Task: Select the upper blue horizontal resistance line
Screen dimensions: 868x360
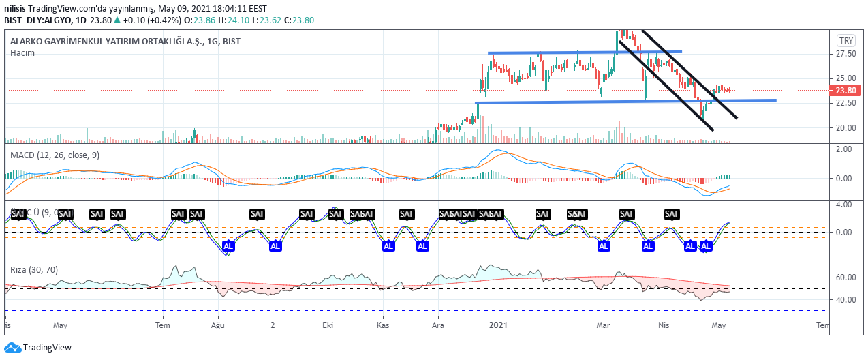Action: (x=585, y=52)
